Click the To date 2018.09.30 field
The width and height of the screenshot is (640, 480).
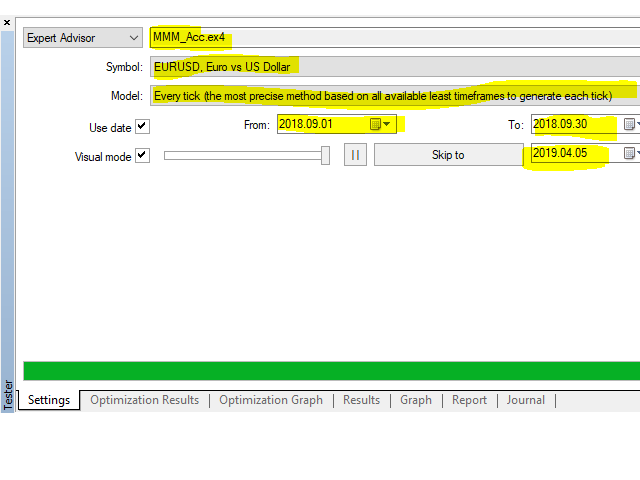pyautogui.click(x=585, y=124)
